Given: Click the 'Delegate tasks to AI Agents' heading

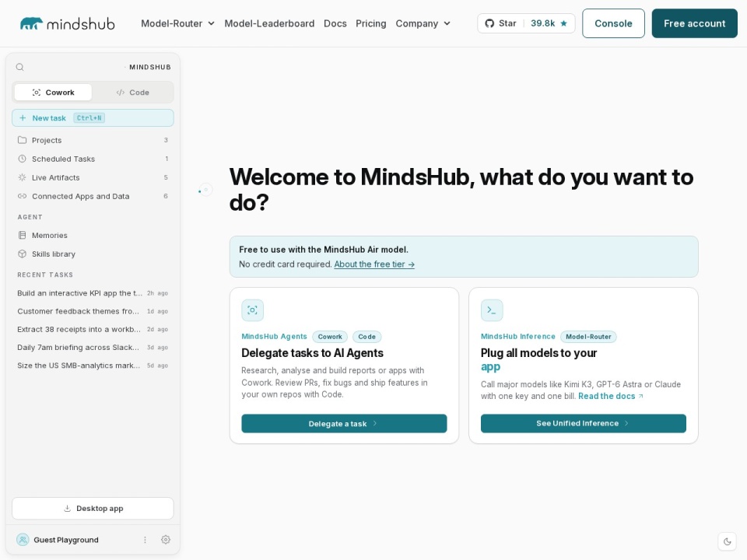Looking at the screenshot, I should tap(312, 353).
